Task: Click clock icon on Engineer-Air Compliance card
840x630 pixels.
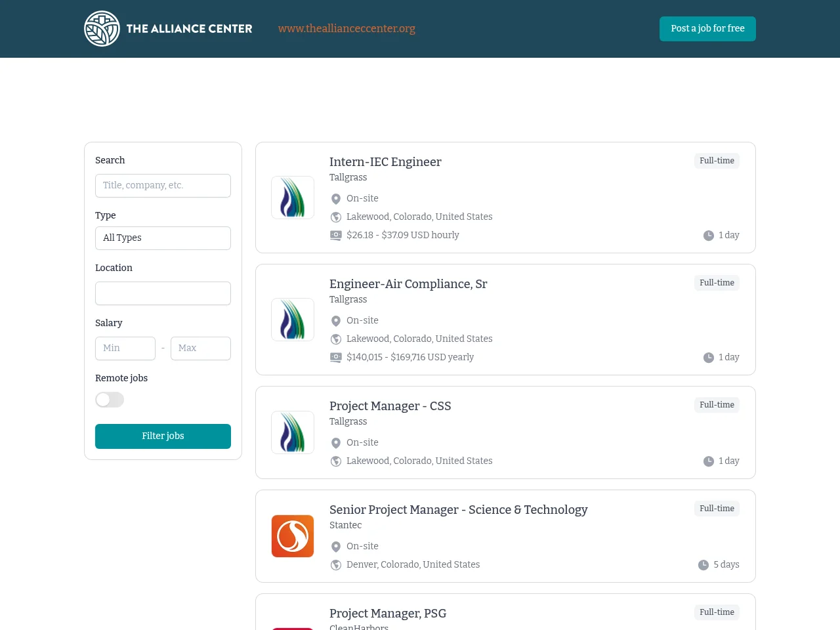Action: pyautogui.click(x=709, y=358)
